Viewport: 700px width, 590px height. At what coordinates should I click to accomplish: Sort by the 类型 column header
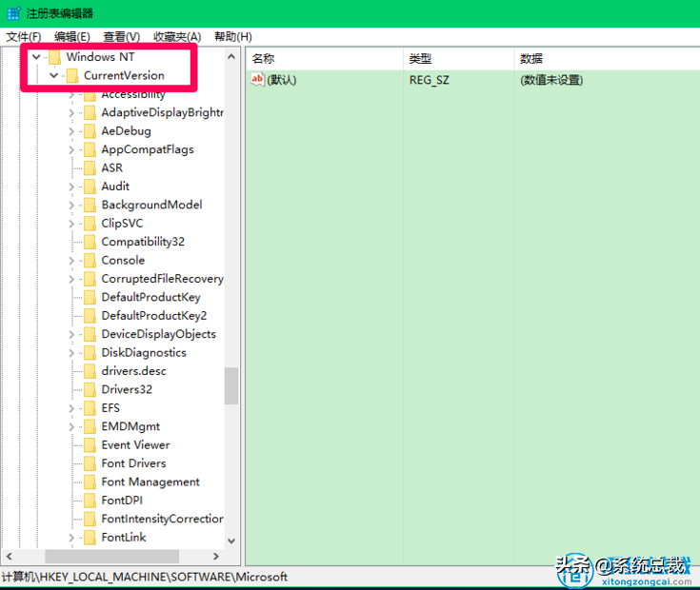click(458, 58)
